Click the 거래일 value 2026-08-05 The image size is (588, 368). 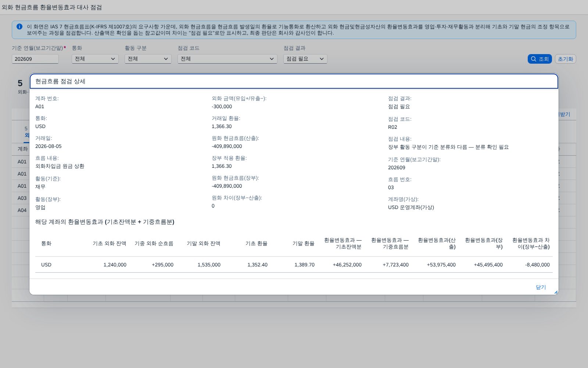point(49,146)
